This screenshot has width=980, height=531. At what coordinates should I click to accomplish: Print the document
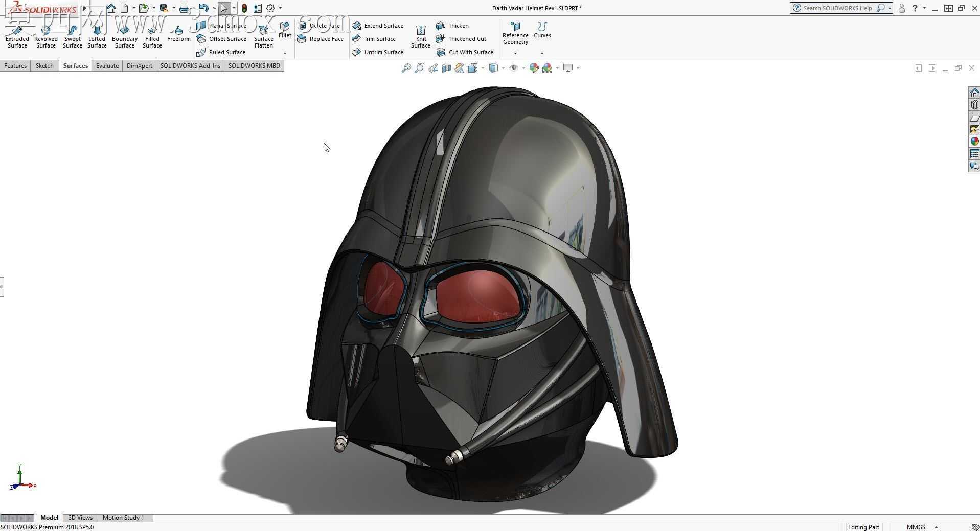(184, 8)
